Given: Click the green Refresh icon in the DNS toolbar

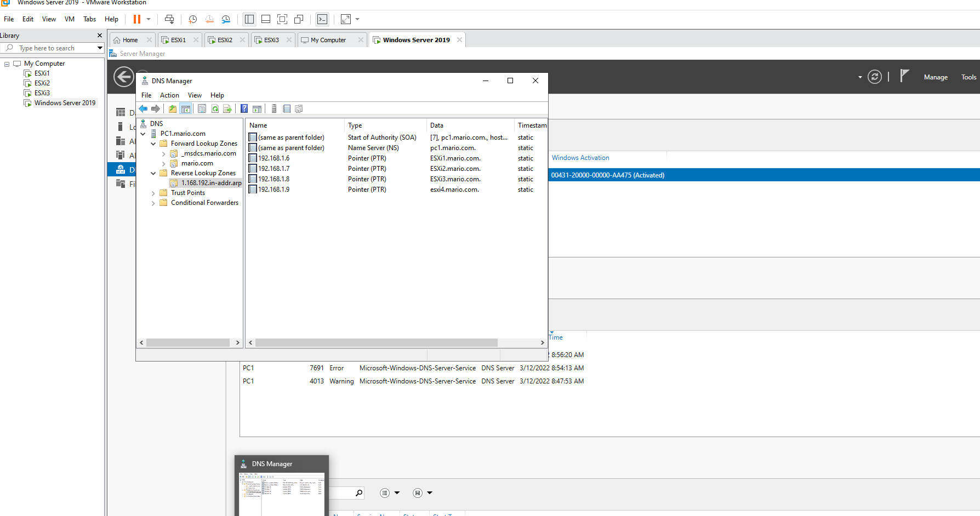Looking at the screenshot, I should pyautogui.click(x=215, y=108).
